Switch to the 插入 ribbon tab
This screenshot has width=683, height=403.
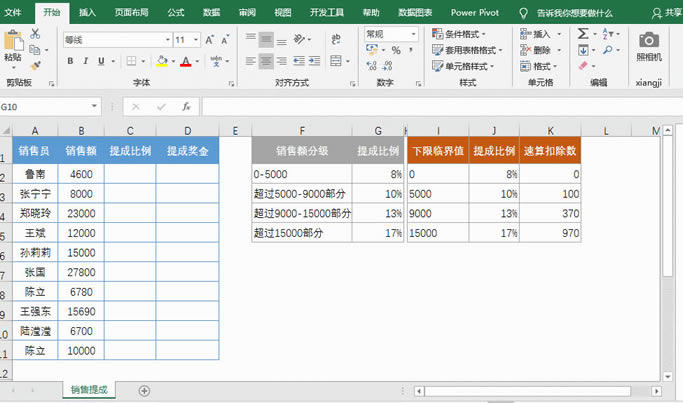point(88,13)
